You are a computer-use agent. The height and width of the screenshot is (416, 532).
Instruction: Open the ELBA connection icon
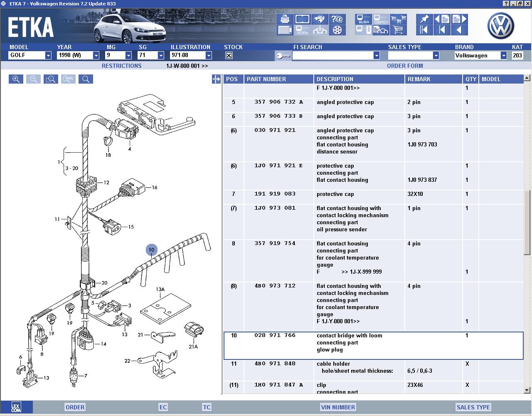[x=363, y=19]
